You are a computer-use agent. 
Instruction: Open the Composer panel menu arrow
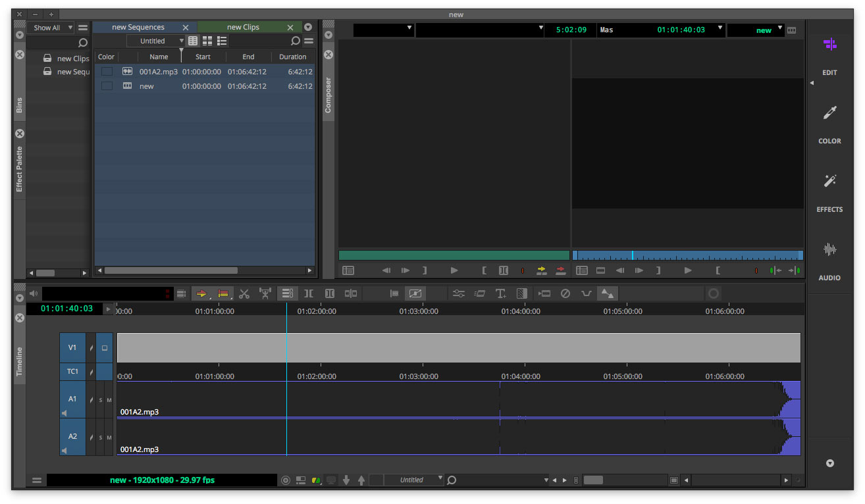pyautogui.click(x=328, y=34)
